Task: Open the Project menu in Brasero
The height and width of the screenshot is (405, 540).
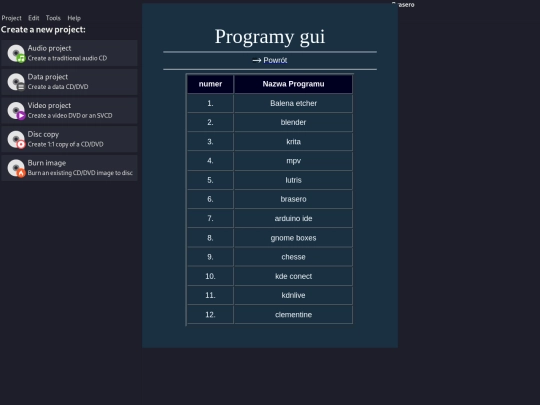Action: 11,18
